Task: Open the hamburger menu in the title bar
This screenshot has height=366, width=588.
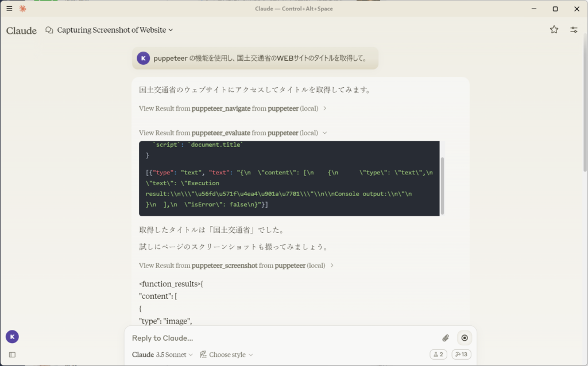Action: [9, 9]
